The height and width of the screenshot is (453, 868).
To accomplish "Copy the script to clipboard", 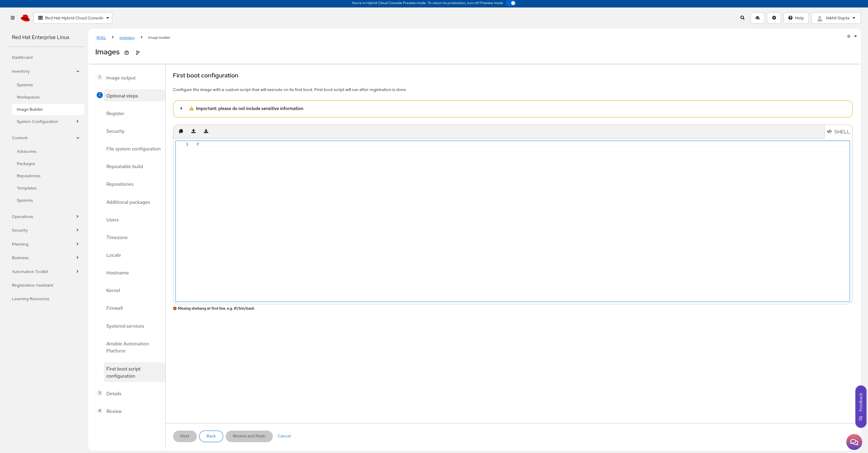I will coord(181,131).
